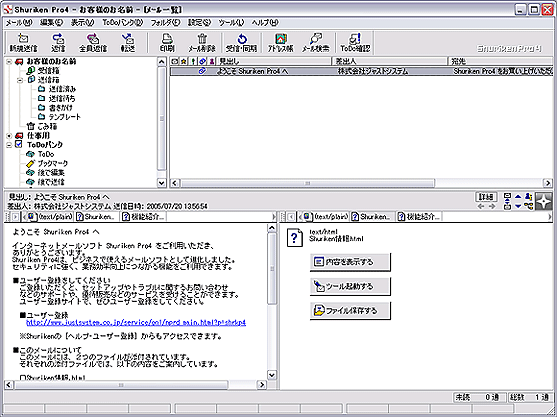Select the ごみ箱 trash folder
Screen dimensions: 557x417
coord(42,126)
